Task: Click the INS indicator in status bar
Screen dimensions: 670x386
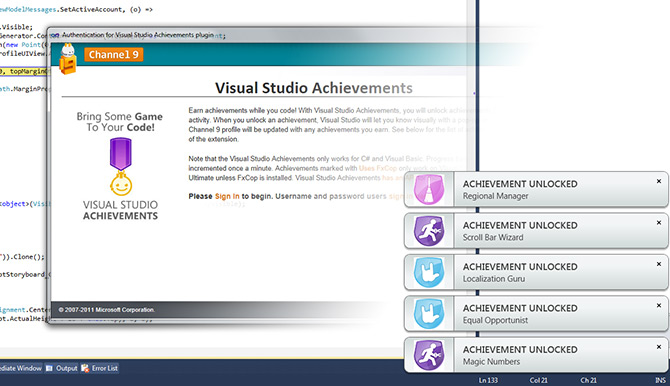Action: [x=661, y=380]
